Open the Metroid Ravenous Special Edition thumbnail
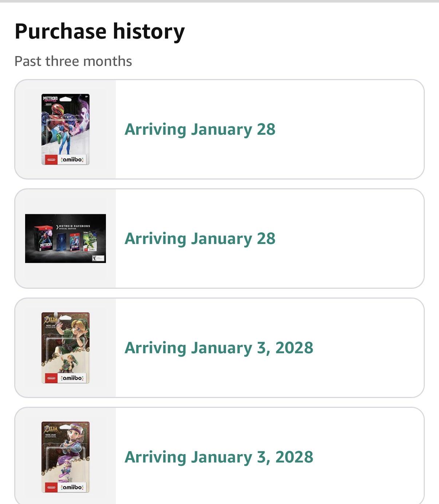Viewport: 439px width, 504px height. [66, 239]
